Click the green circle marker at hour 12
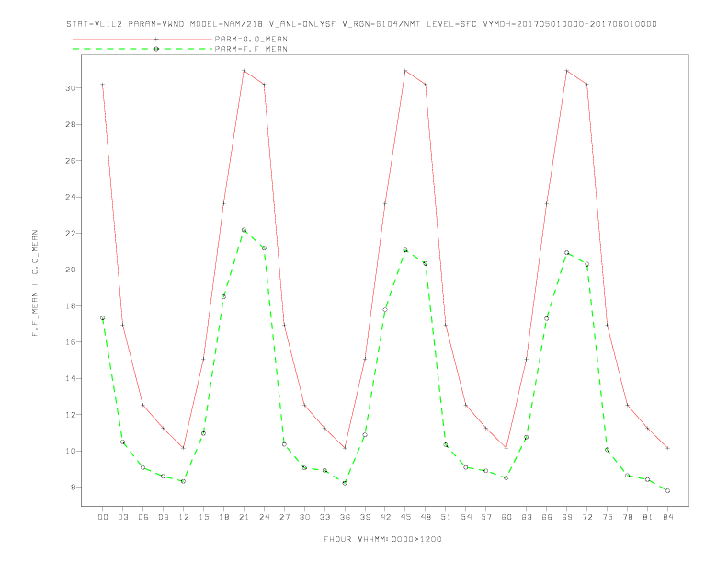 click(184, 481)
